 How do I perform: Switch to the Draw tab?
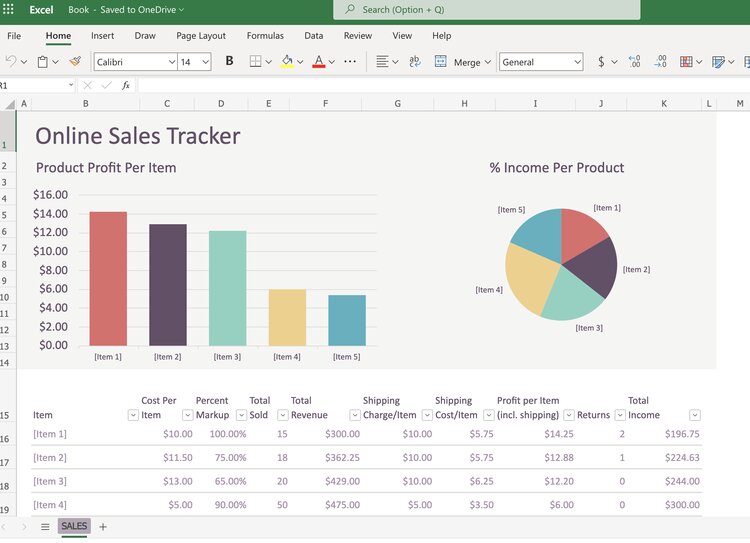tap(145, 36)
